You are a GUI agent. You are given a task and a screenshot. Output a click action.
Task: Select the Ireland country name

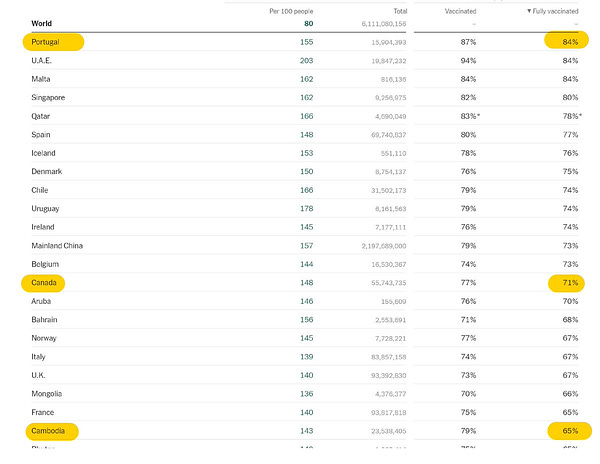coord(42,227)
